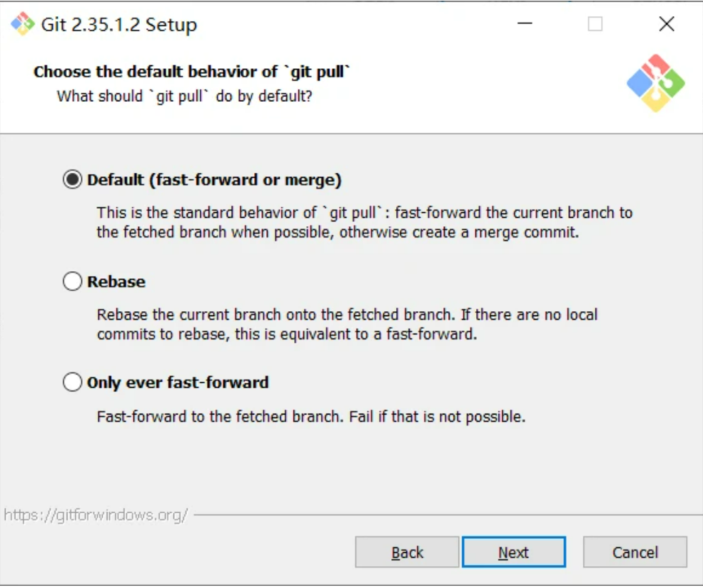Click the Git icon in the title bar

[22, 24]
